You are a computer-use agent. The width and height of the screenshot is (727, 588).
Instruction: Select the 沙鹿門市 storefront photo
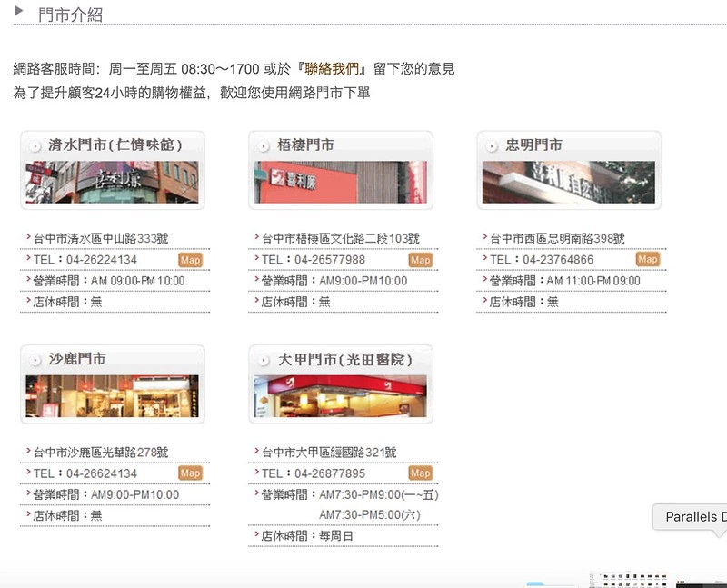coord(112,396)
